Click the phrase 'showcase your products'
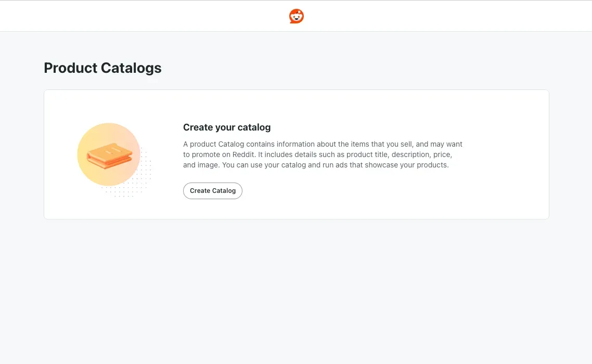 point(407,165)
